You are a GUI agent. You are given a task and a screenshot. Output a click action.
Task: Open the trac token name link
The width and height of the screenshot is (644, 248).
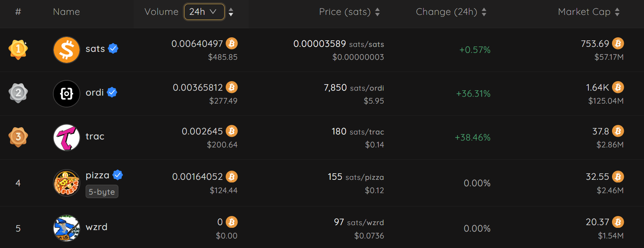click(x=95, y=136)
